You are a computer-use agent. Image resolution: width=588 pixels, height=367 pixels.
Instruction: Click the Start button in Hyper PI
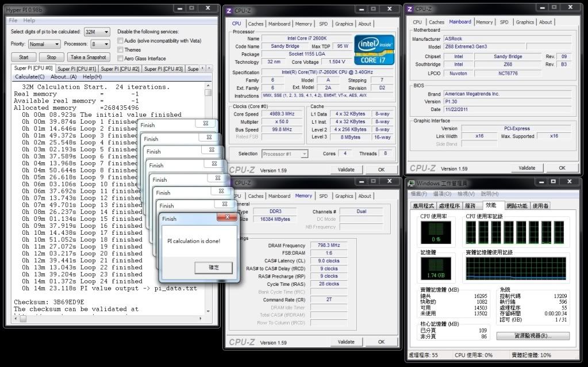24,57
